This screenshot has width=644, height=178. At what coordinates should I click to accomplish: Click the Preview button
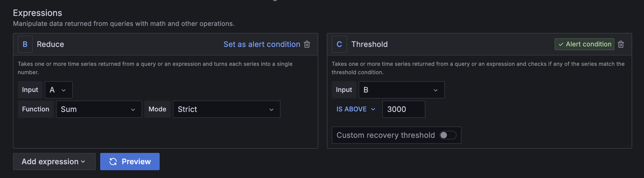(x=130, y=162)
